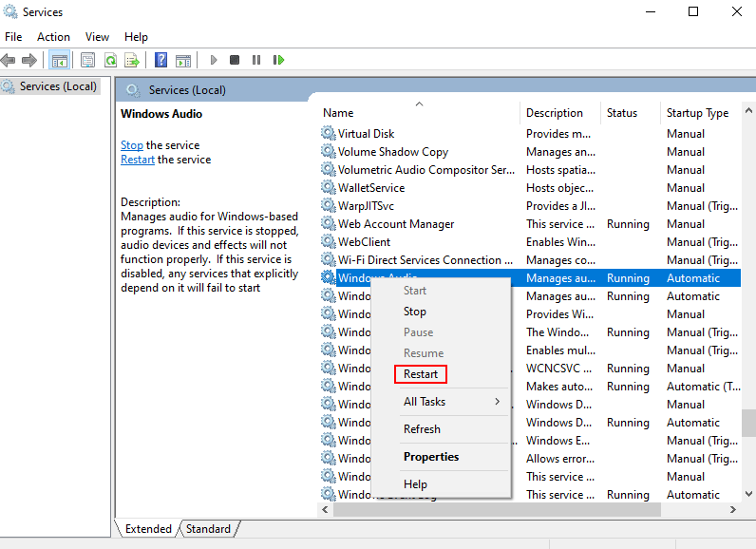Click the vertical scrollbar up arrow
The image size is (756, 549).
(748, 111)
